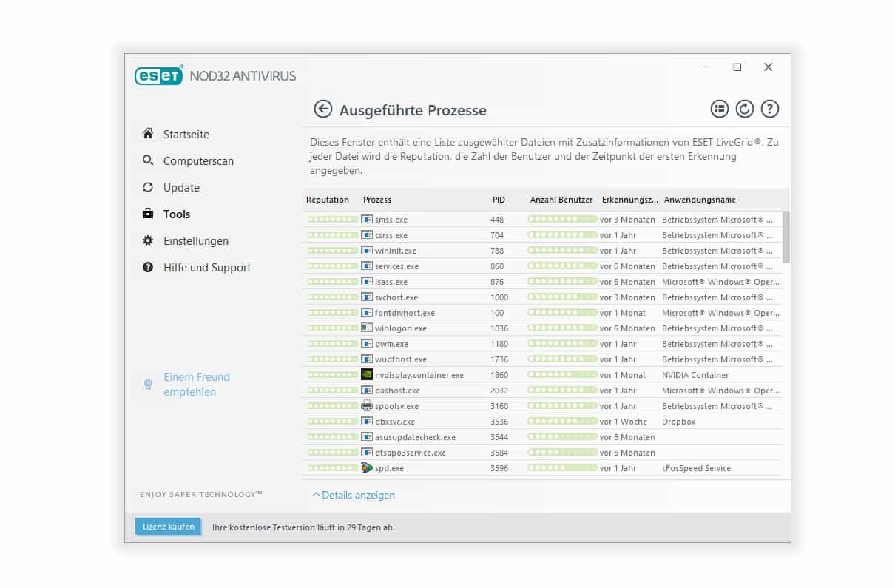Click the NVIDIA Container application name
This screenshot has height=588, width=895.
point(695,375)
